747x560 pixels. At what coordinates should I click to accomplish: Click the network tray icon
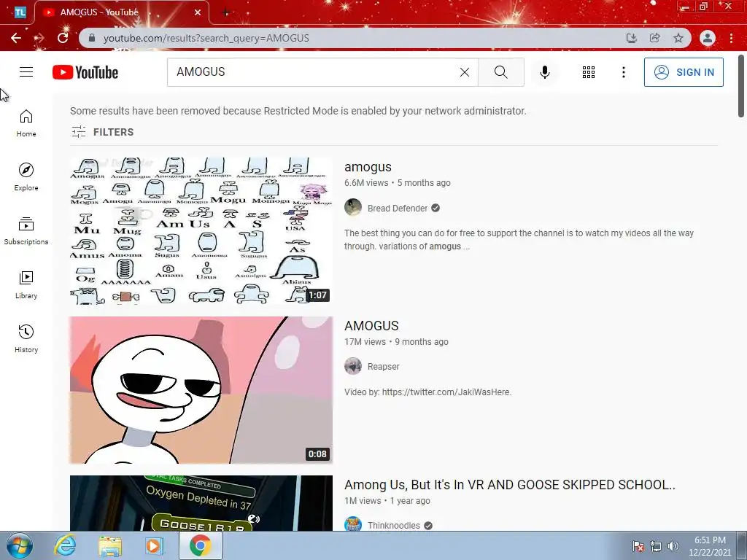click(x=656, y=546)
